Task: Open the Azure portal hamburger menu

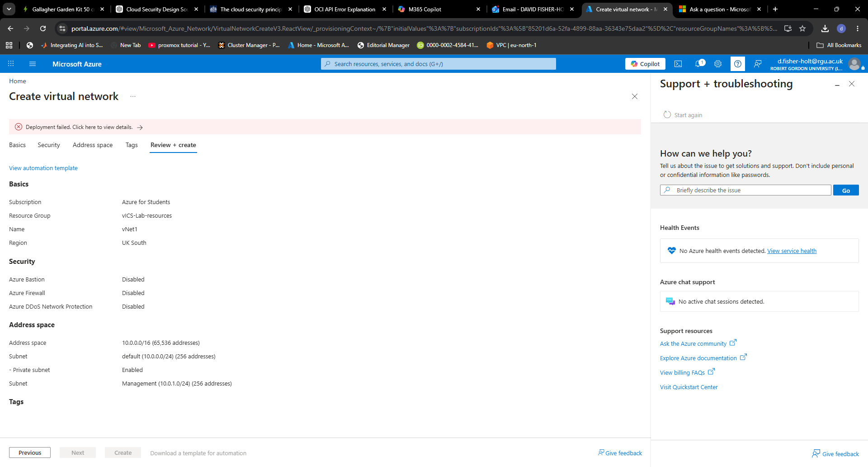Action: click(x=33, y=64)
